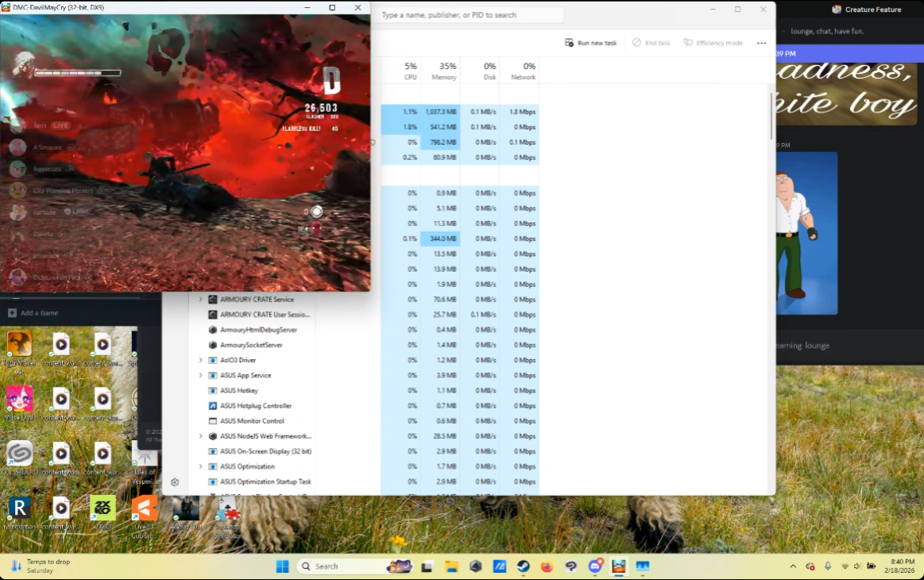924x580 pixels.
Task: Open File Explorer from the taskbar
Action: (x=451, y=566)
